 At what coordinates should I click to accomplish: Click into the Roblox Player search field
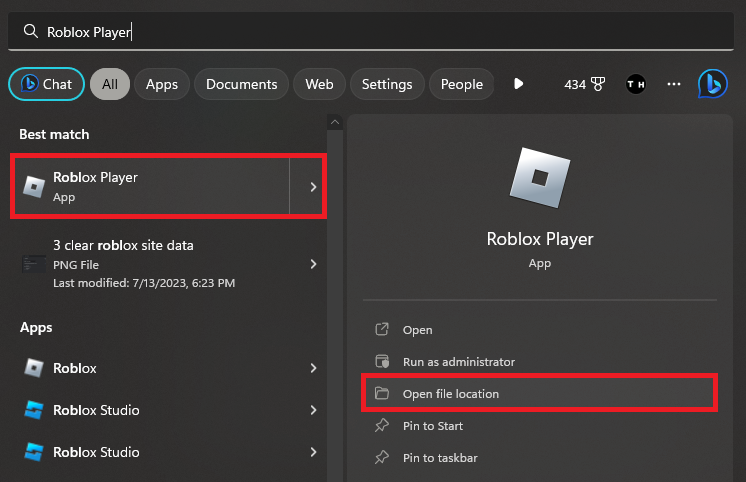(371, 31)
